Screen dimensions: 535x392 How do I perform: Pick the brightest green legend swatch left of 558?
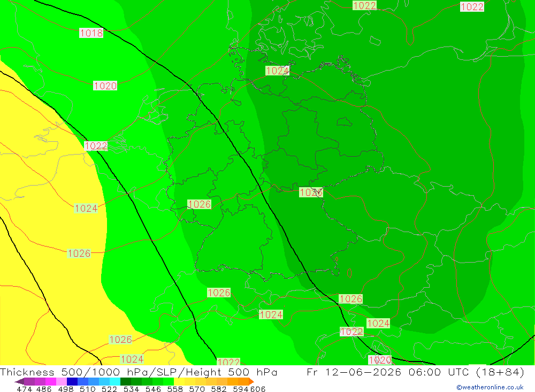point(169,381)
